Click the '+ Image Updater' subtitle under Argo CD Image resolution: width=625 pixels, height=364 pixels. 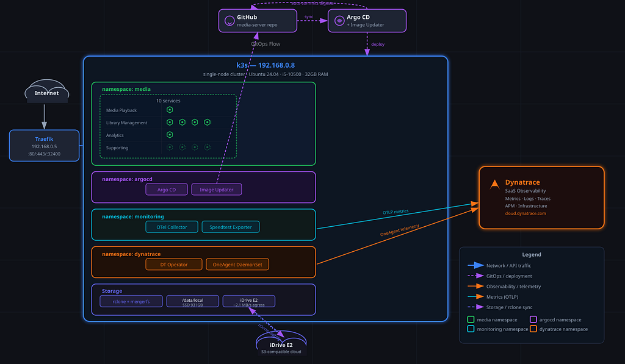[x=366, y=24]
